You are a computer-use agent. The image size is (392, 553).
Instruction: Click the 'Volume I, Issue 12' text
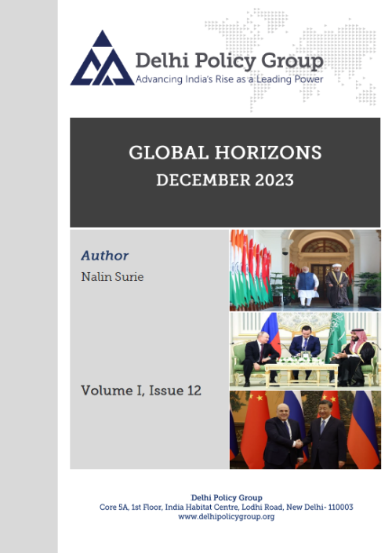tap(141, 391)
